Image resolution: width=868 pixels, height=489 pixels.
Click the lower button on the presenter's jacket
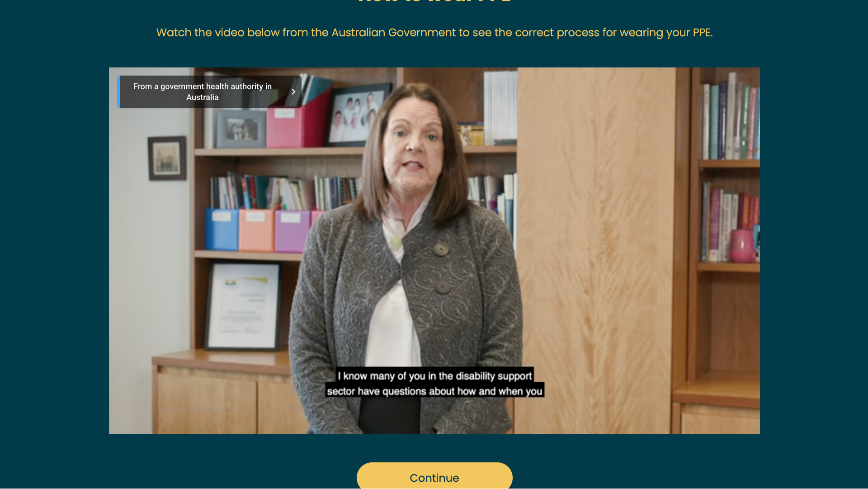tap(443, 286)
